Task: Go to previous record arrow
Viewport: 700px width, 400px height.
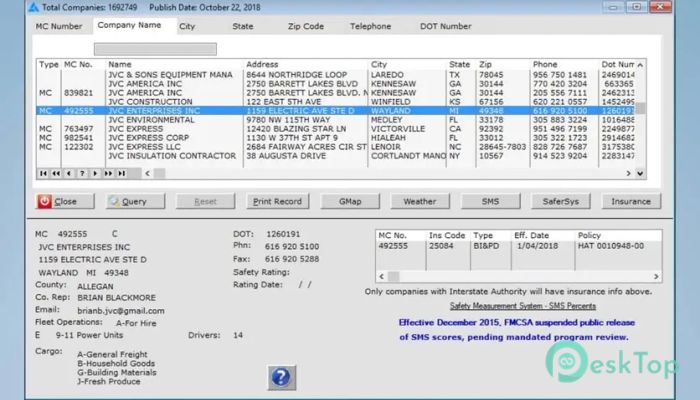Action: 69,173
